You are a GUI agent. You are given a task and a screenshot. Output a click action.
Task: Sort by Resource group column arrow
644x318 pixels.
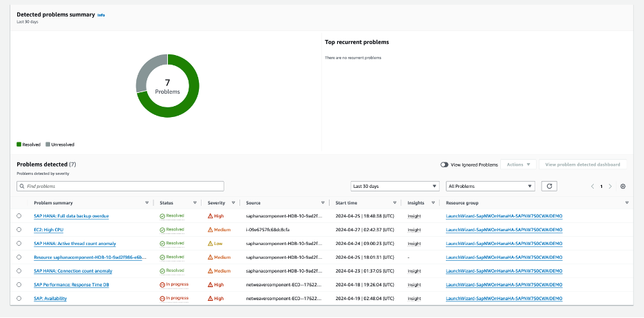point(627,203)
